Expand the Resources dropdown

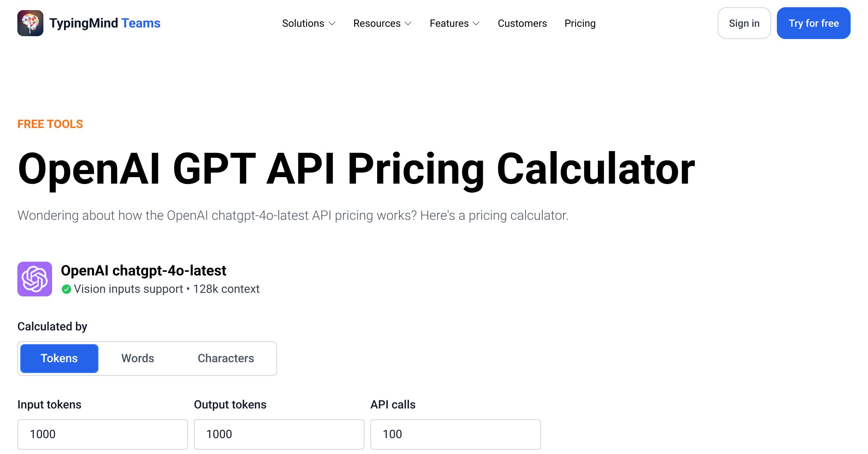click(x=382, y=23)
